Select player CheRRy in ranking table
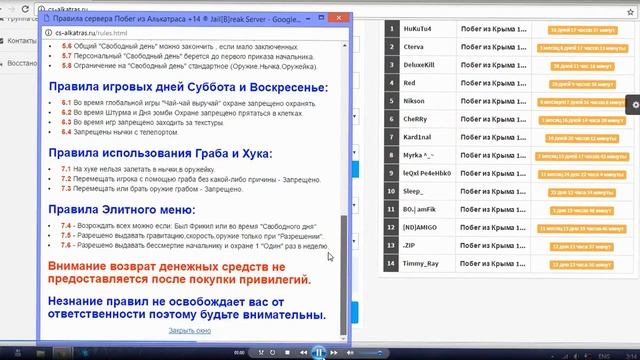The width and height of the screenshot is (640, 360). (x=415, y=119)
